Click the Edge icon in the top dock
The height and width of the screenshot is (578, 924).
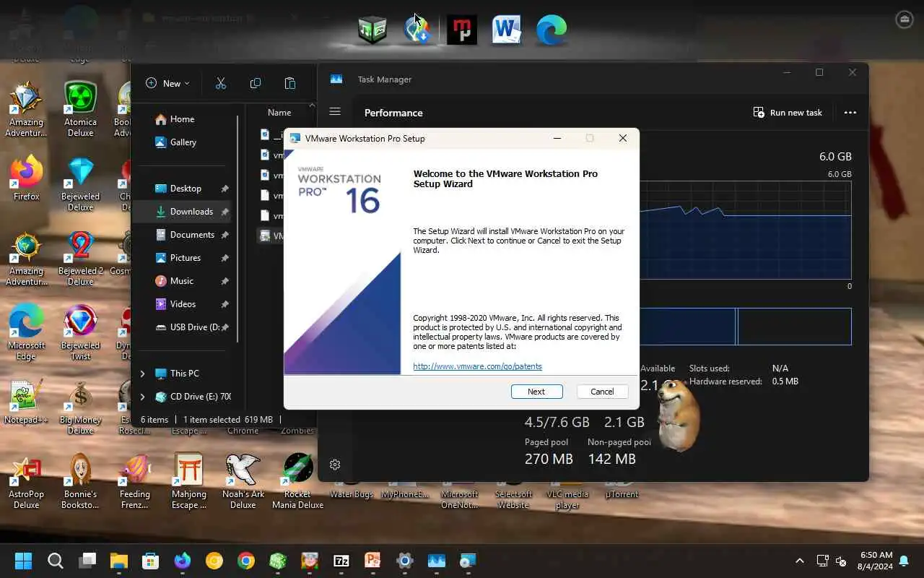(552, 30)
